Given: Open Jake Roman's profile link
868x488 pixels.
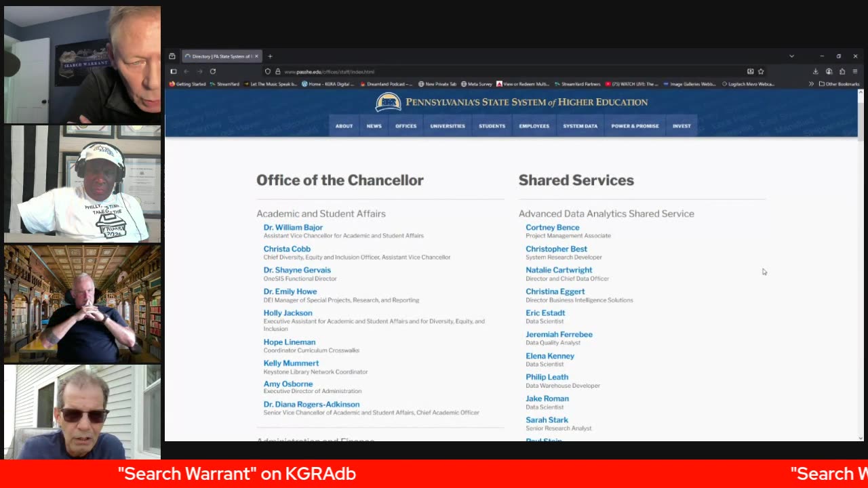Looking at the screenshot, I should pyautogui.click(x=547, y=399).
